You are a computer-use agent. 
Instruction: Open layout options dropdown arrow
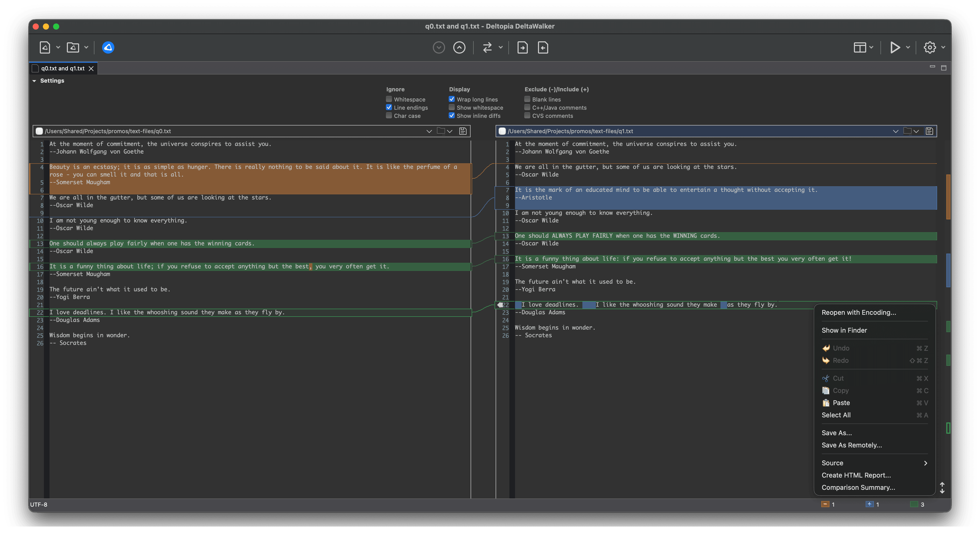click(871, 47)
